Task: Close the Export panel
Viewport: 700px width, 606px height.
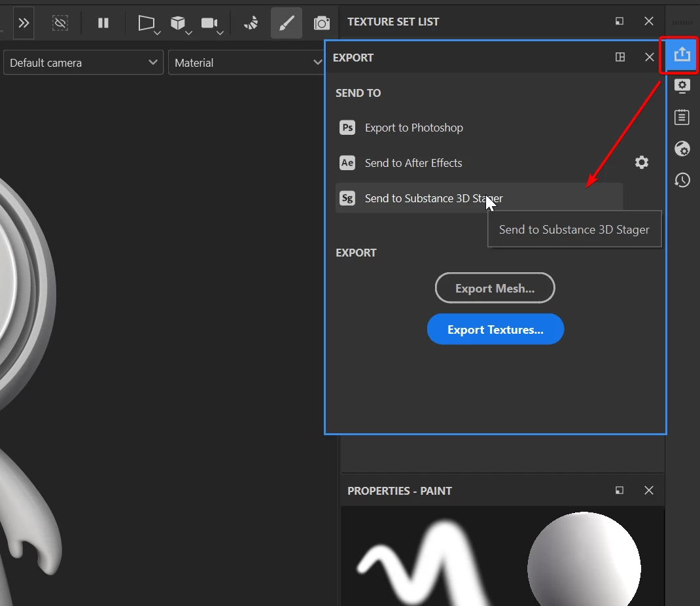Action: point(650,57)
